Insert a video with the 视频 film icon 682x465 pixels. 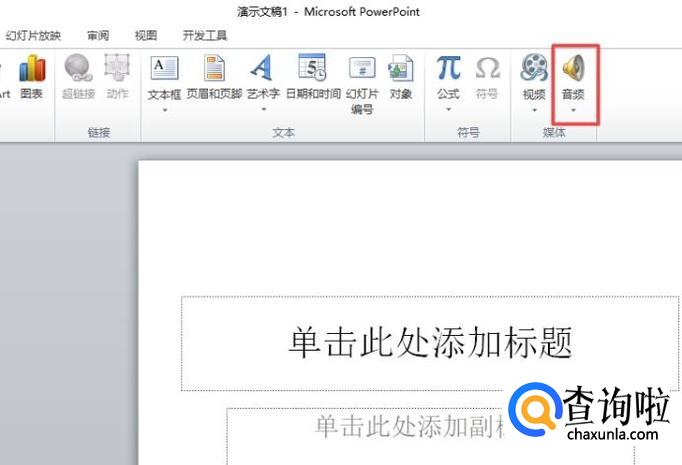point(534,67)
